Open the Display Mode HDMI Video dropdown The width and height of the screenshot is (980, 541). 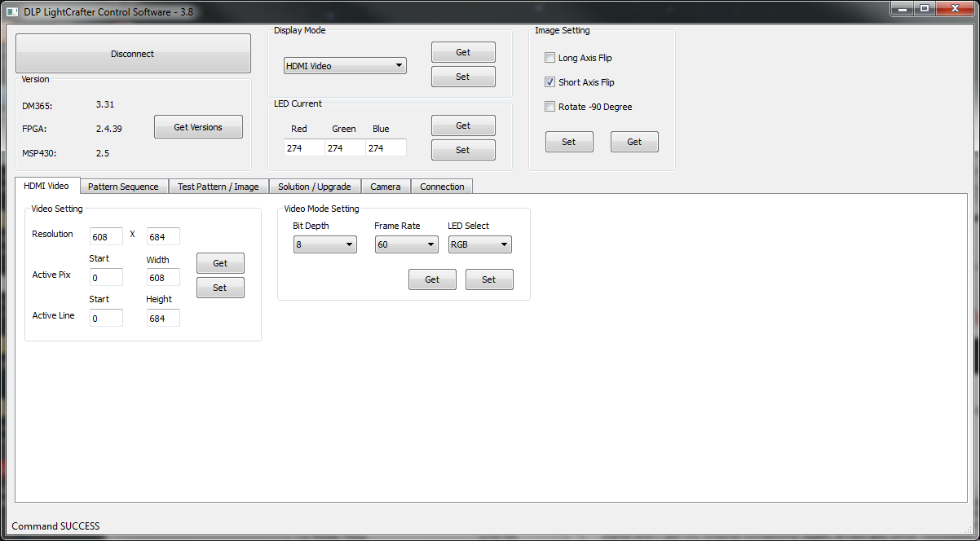click(x=345, y=66)
